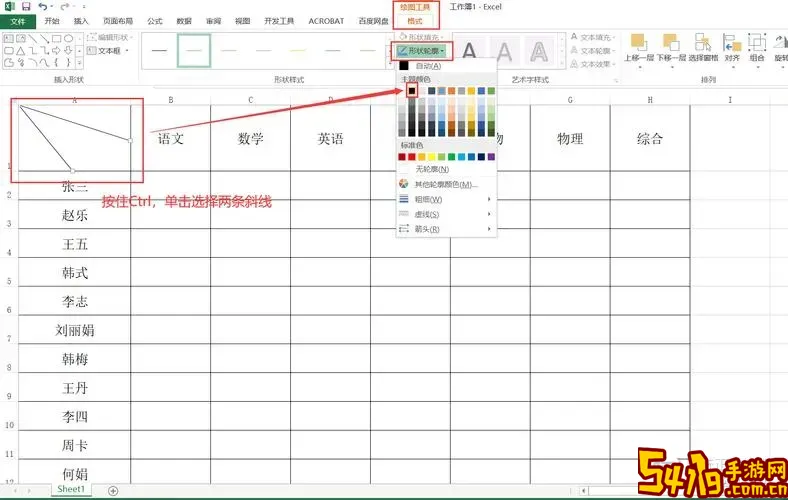
Task: Choose the freeform scribble shape
Action: point(21,63)
